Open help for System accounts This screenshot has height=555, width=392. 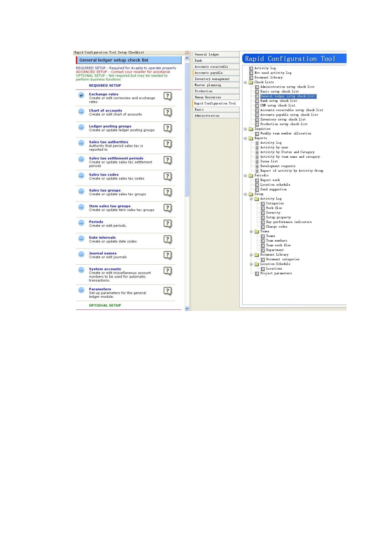click(x=168, y=271)
